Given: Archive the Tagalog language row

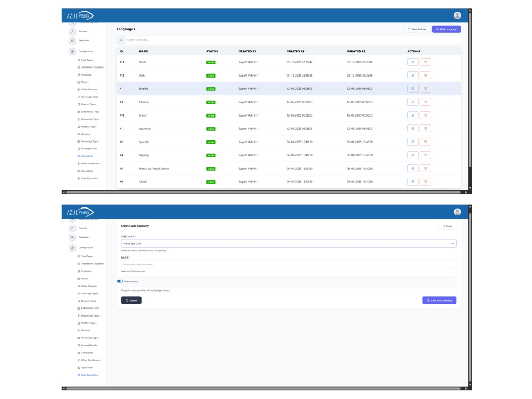Looking at the screenshot, I should click(x=426, y=155).
